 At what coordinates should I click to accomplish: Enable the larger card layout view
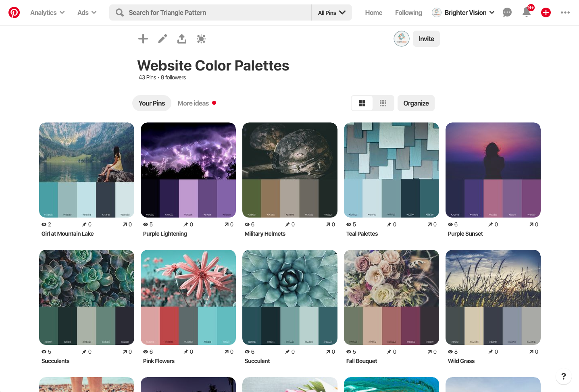pyautogui.click(x=362, y=103)
